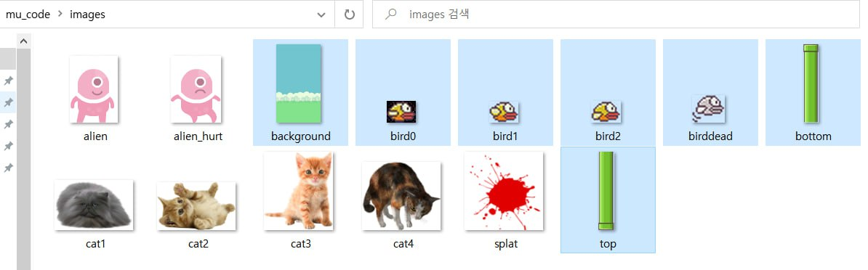The image size is (868, 270).
Task: Select the red splat image file
Action: coord(504,191)
